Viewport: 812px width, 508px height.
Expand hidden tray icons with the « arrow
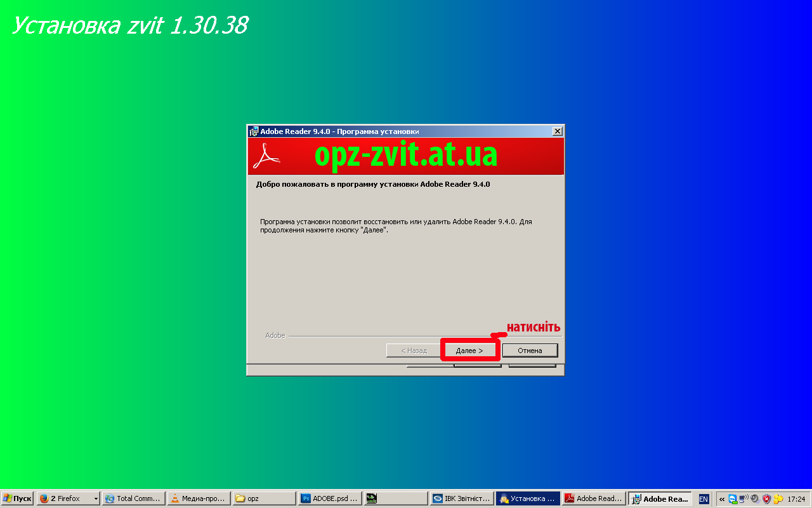pyautogui.click(x=721, y=499)
